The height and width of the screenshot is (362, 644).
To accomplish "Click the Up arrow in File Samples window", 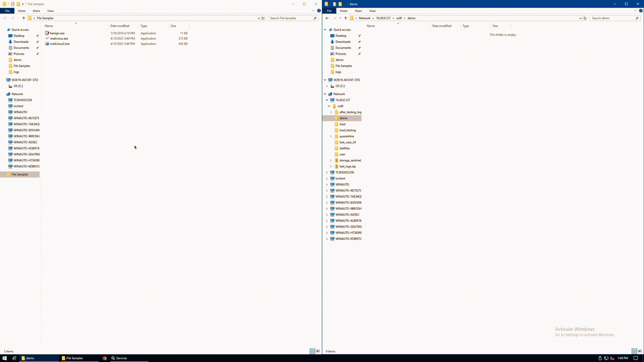I will (x=23, y=18).
